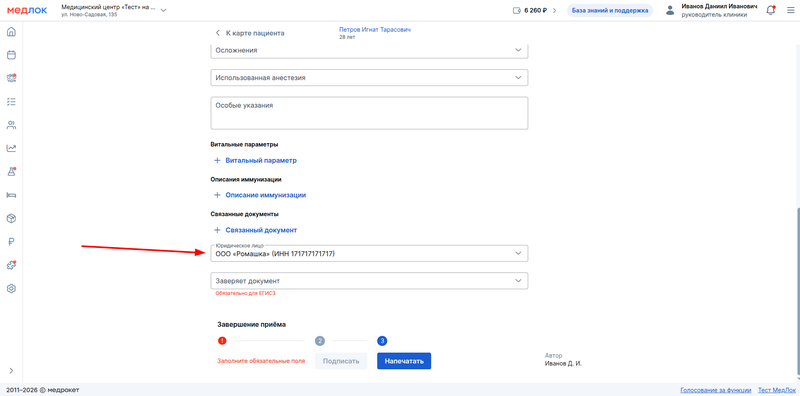Image resolution: width=800 pixels, height=396 pixels.
Task: Click ООО «Ромашка» selected value
Action: (275, 253)
